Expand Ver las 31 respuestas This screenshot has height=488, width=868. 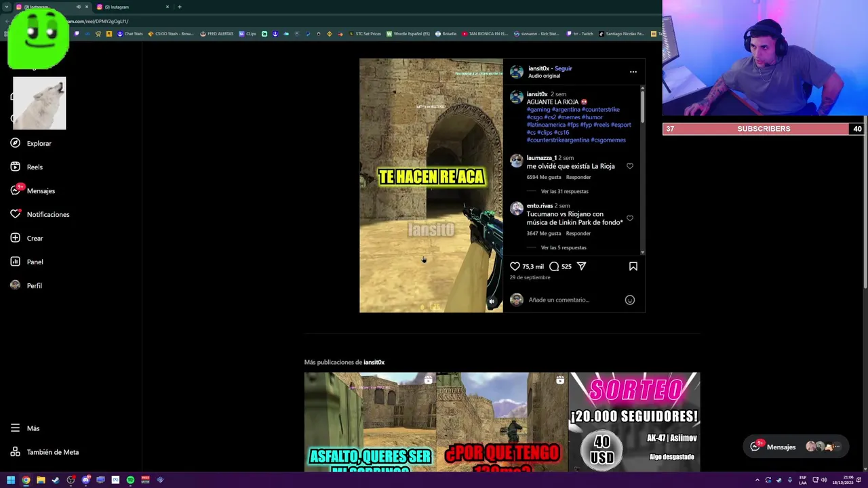(x=564, y=192)
